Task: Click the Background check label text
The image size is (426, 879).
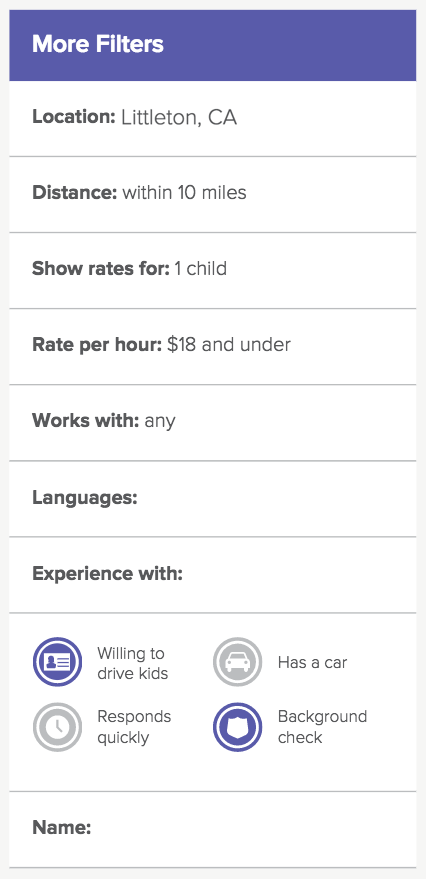Action: [322, 727]
